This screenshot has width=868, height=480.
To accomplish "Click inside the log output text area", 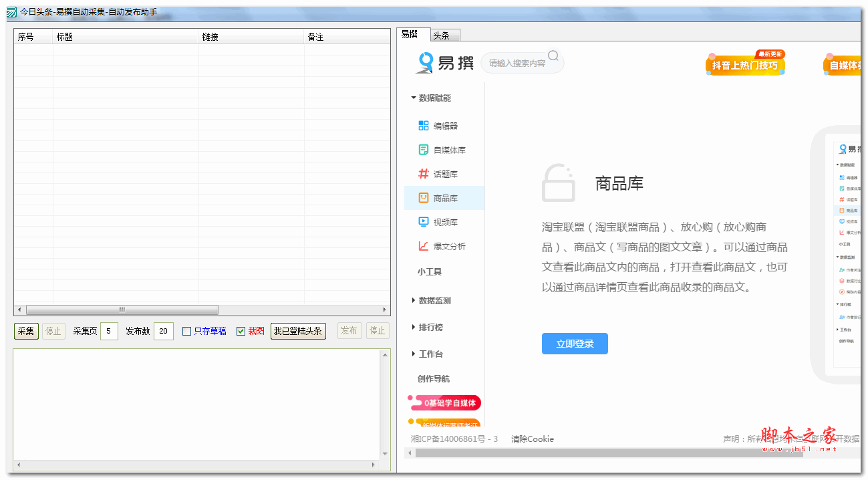I will pyautogui.click(x=196, y=403).
